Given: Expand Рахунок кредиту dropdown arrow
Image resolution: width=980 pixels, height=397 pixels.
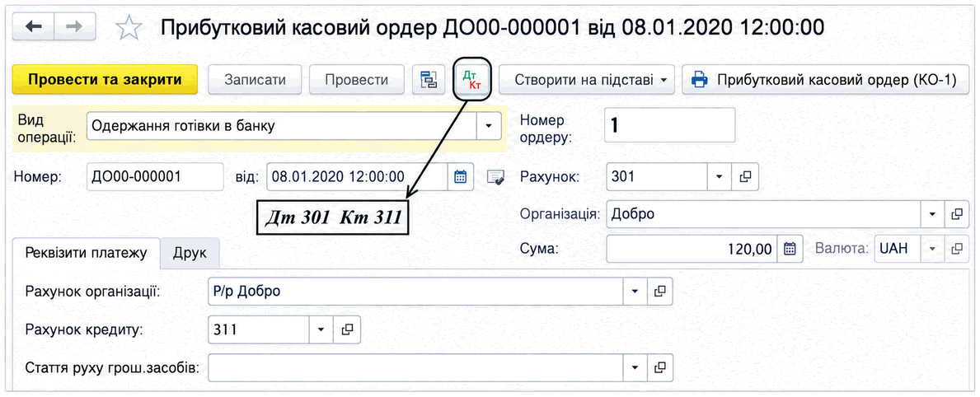Looking at the screenshot, I should point(322,329).
